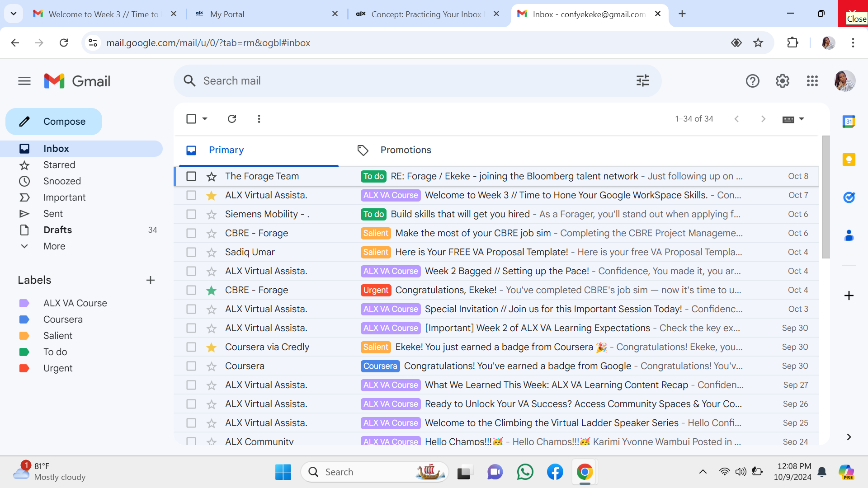Expand More in the left sidebar
Viewport: 868px width, 488px height.
(x=54, y=246)
